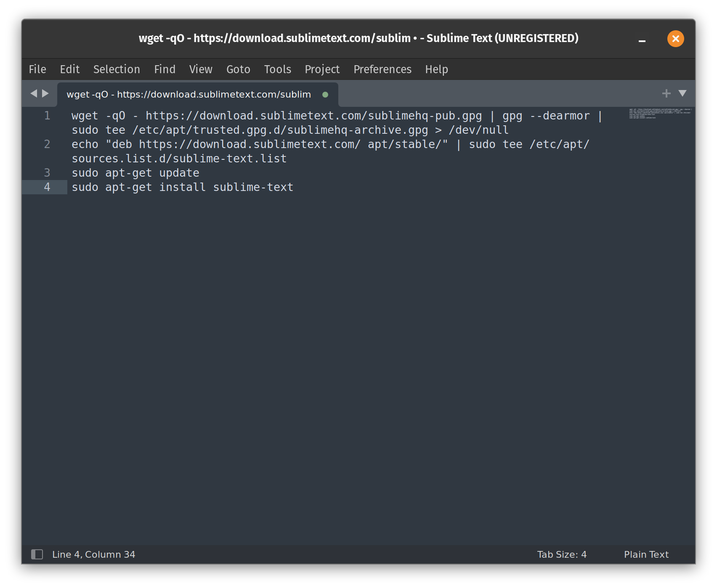The image size is (717, 588).
Task: Open the Preferences menu
Action: pyautogui.click(x=382, y=69)
